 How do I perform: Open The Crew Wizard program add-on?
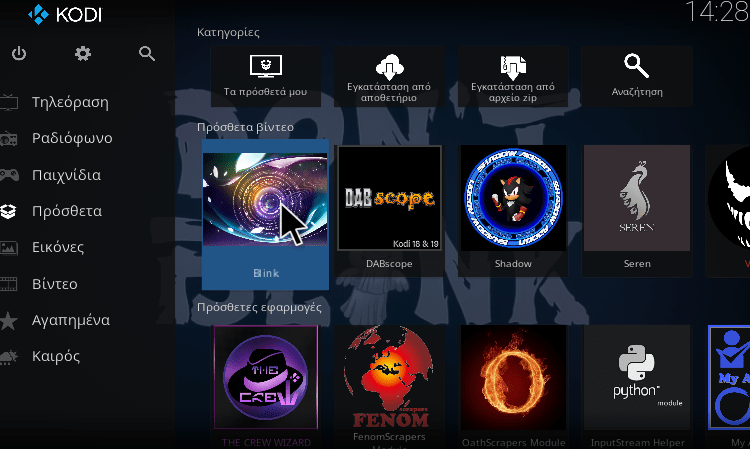pyautogui.click(x=265, y=386)
